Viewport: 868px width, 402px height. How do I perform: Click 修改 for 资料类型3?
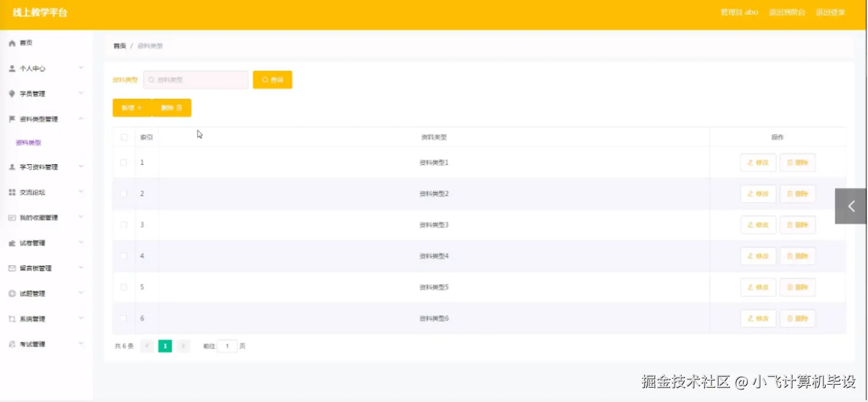758,225
